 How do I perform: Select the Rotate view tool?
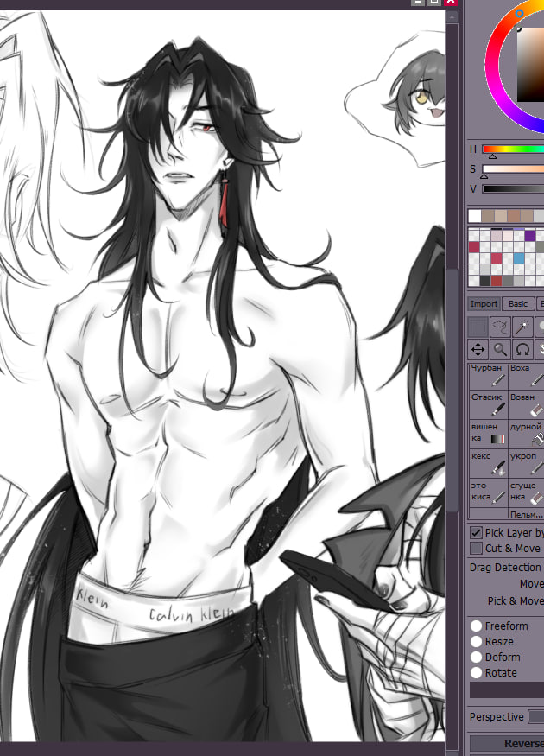[522, 349]
